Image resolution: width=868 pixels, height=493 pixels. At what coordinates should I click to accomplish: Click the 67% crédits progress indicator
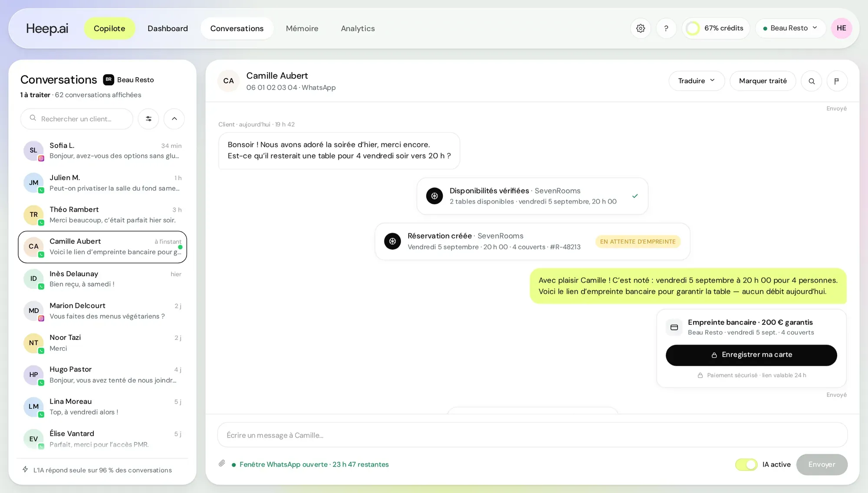point(716,28)
